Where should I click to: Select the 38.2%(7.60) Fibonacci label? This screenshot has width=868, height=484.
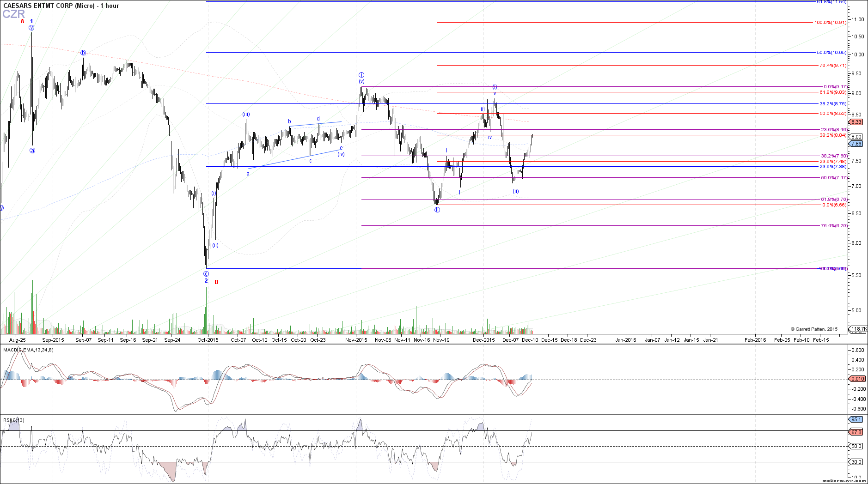click(834, 156)
